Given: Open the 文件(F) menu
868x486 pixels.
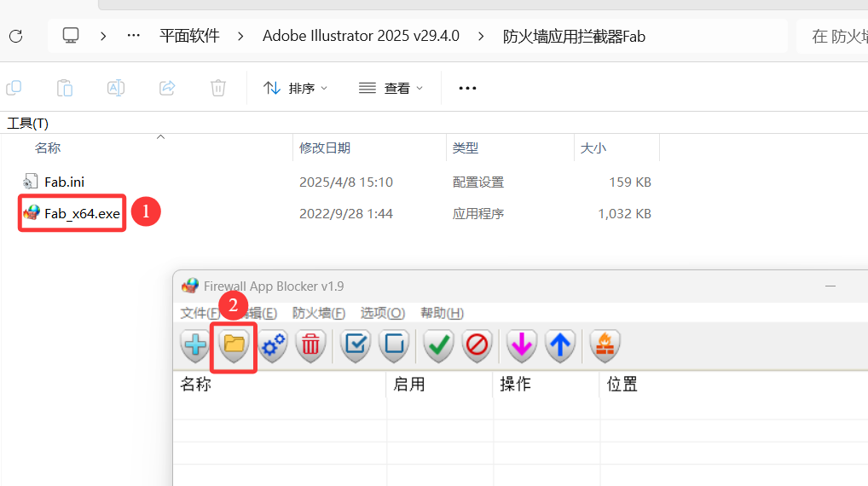Looking at the screenshot, I should pos(200,313).
